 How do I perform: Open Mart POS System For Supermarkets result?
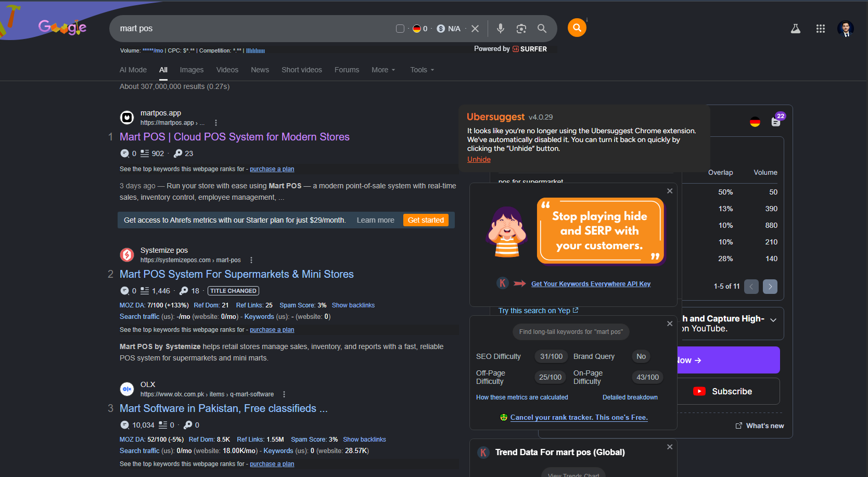237,274
